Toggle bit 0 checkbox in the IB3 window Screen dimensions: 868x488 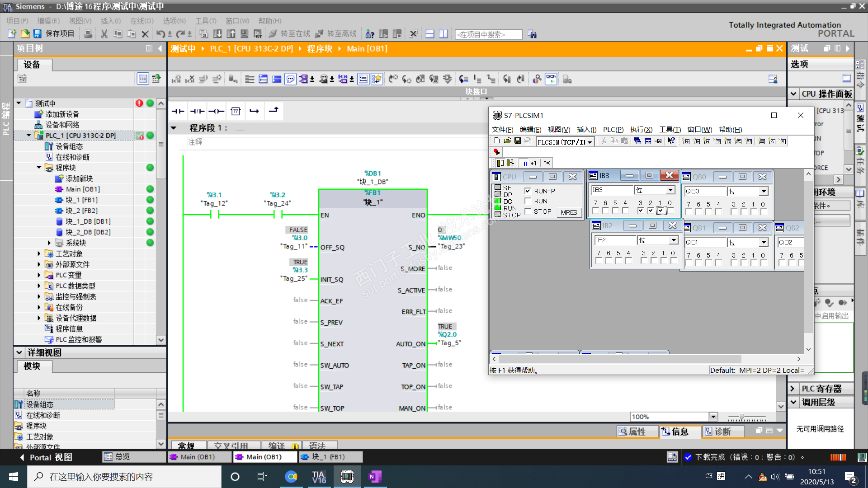pyautogui.click(x=670, y=211)
